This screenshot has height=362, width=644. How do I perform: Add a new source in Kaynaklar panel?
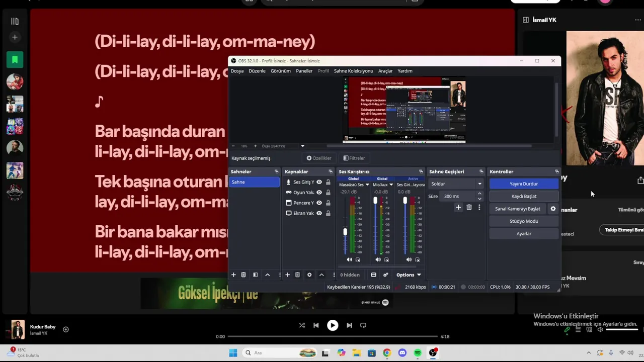pyautogui.click(x=288, y=275)
